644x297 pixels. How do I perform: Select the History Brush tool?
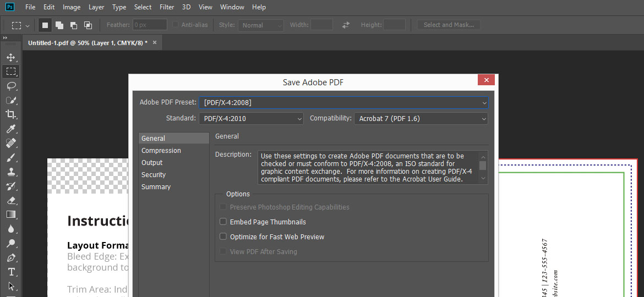click(11, 186)
